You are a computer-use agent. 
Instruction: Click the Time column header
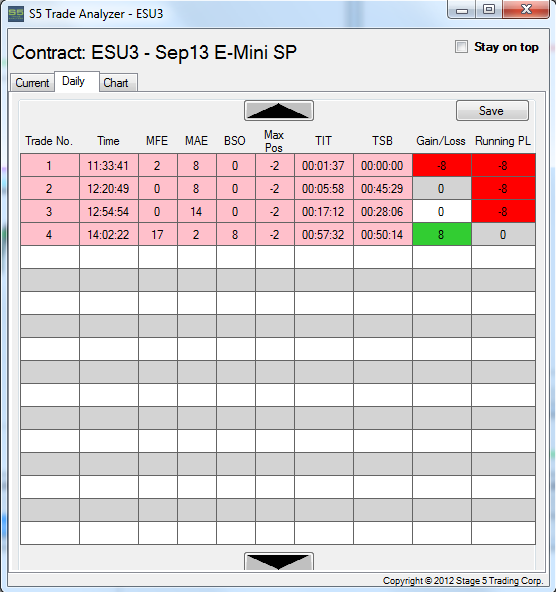coord(108,141)
